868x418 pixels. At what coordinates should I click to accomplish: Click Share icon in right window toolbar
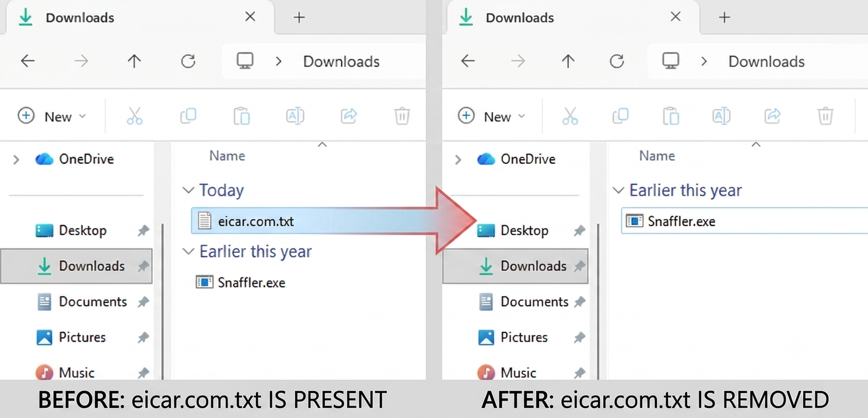tap(773, 116)
